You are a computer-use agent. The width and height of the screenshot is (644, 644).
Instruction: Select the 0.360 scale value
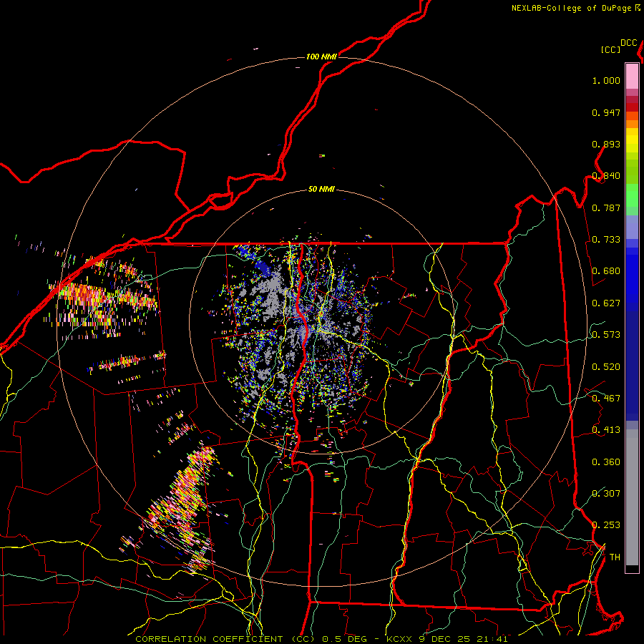[606, 462]
